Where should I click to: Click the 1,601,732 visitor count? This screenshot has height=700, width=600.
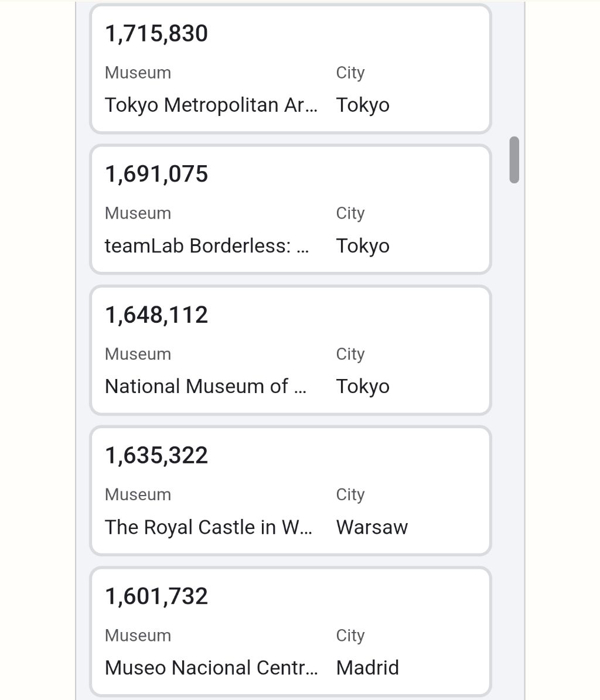(x=156, y=596)
